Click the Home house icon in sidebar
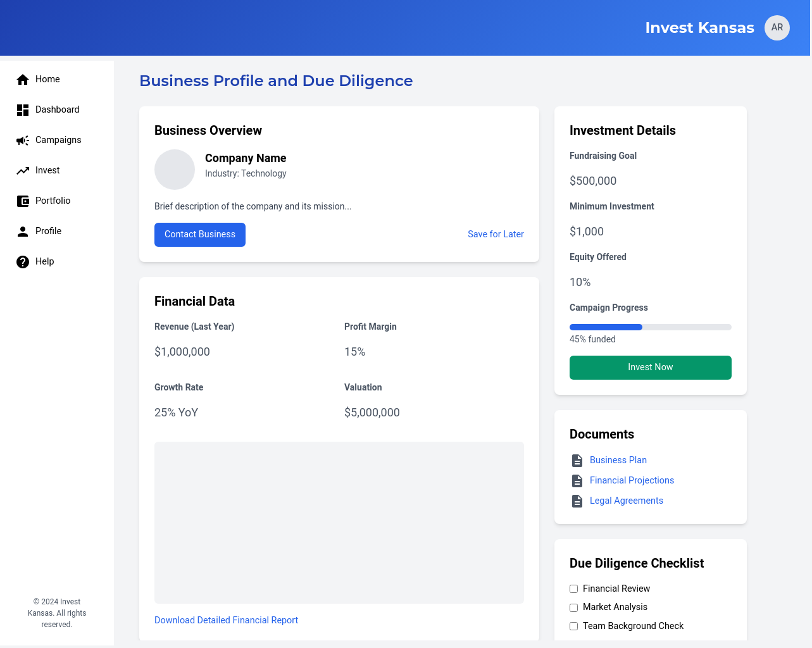Screen dimensions: 812x648 coord(23,79)
